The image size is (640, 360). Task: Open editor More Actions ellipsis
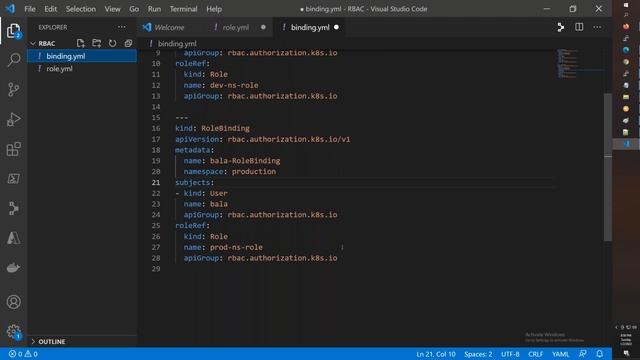click(597, 27)
